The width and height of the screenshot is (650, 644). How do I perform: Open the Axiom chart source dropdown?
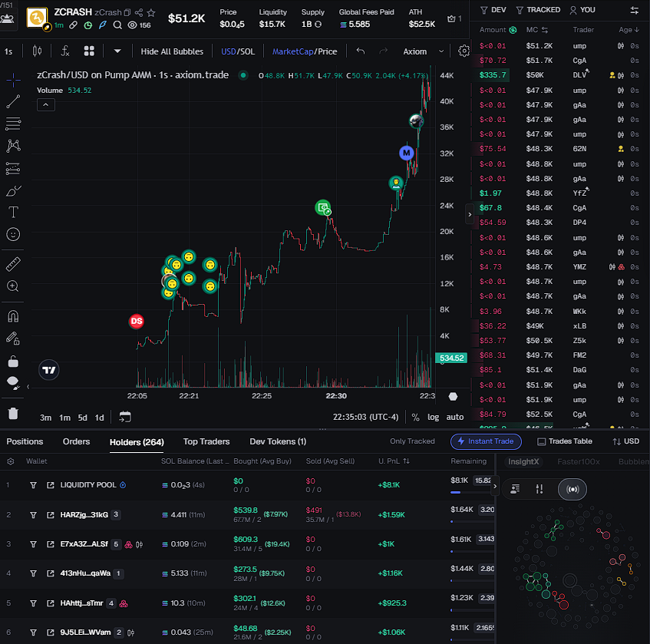point(423,51)
